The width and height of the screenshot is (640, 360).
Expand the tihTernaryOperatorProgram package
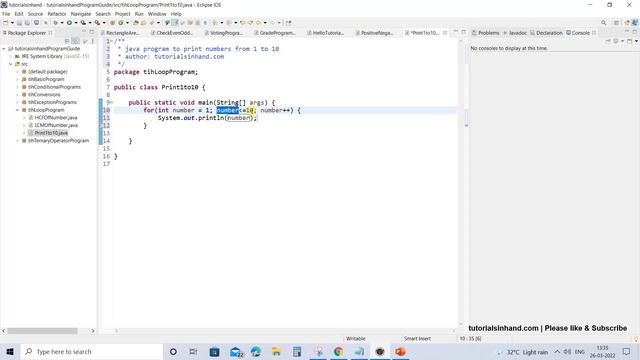(x=18, y=141)
